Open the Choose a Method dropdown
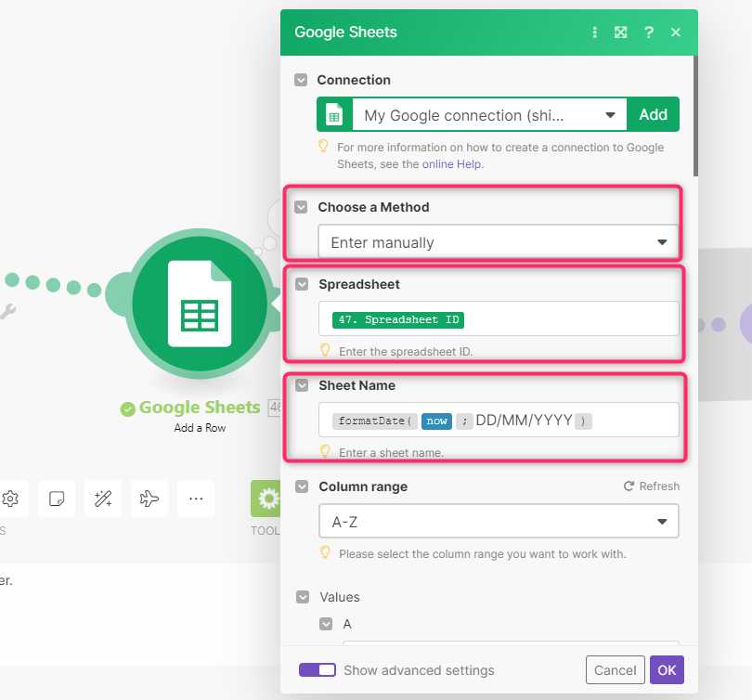This screenshot has height=700, width=752. pyautogui.click(x=499, y=241)
